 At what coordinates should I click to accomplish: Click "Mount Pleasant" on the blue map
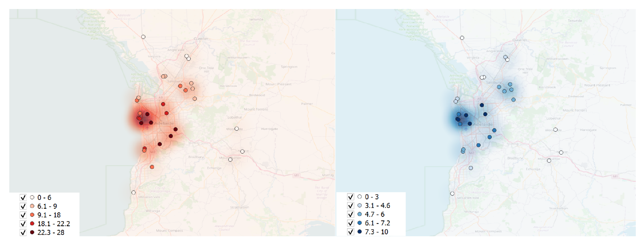tap(597, 85)
